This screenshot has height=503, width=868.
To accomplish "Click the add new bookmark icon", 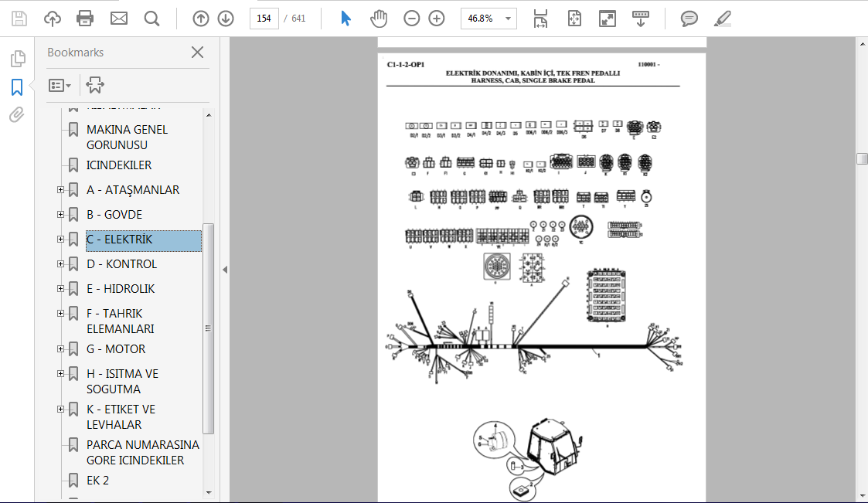I will coord(94,85).
